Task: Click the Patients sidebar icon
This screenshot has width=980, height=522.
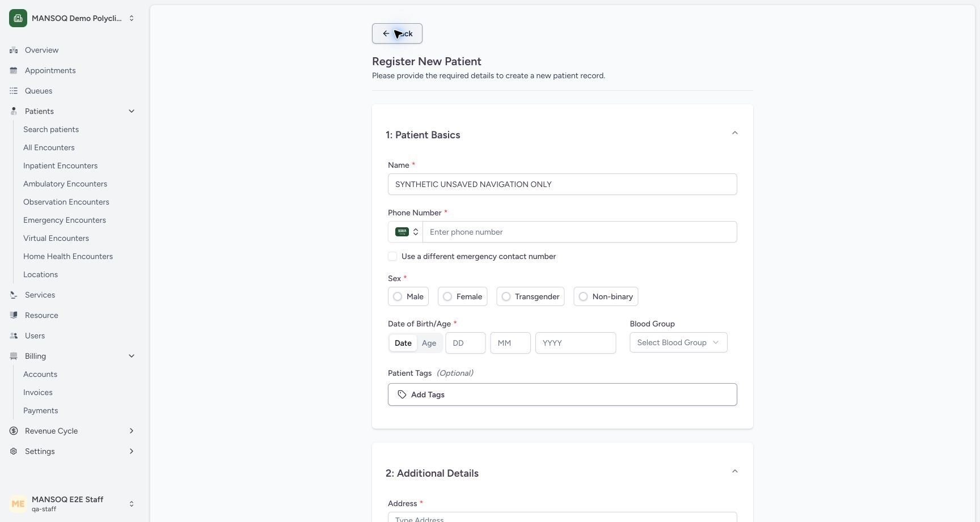Action: [14, 111]
